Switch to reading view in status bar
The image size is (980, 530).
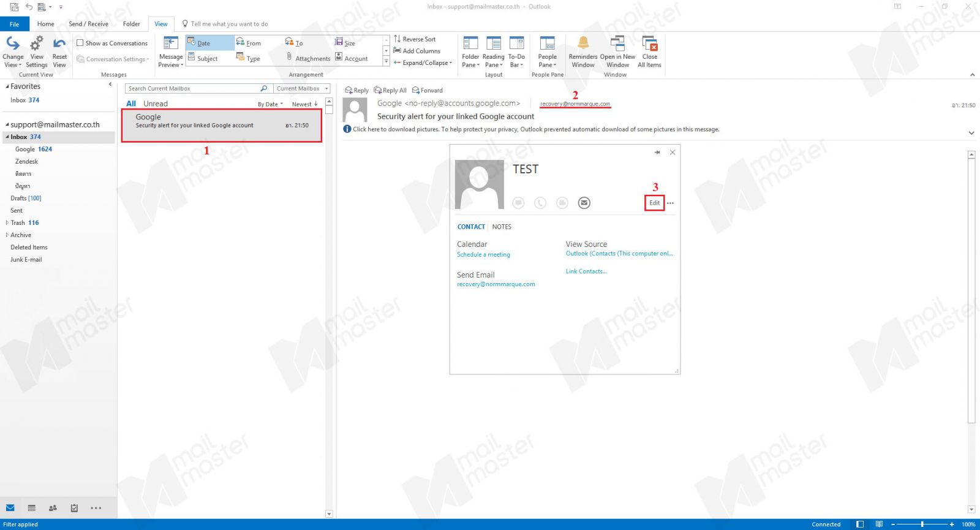tap(879, 524)
